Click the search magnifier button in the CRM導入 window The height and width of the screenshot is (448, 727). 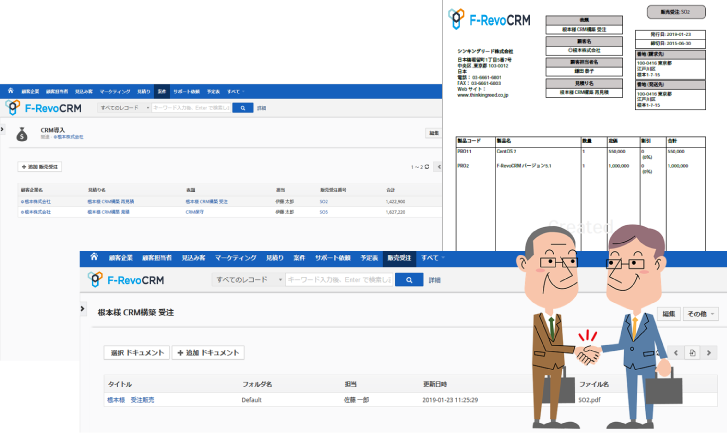click(242, 108)
